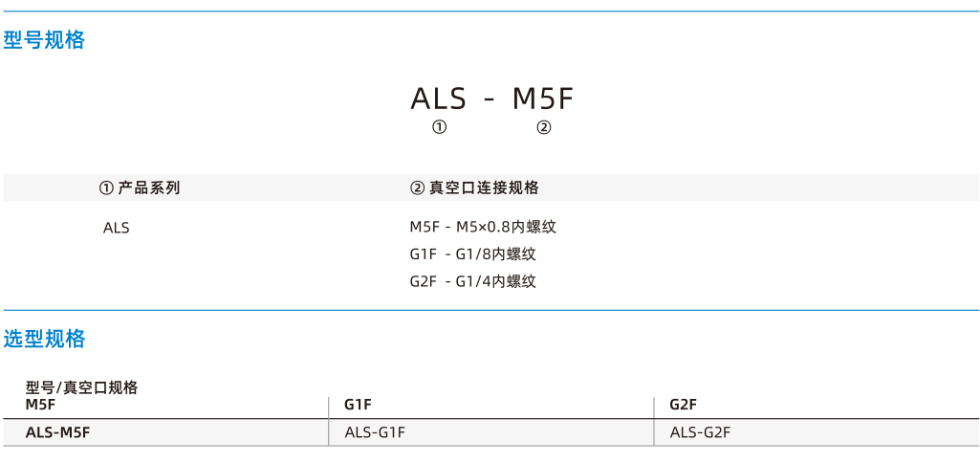
Task: Click the large M5F text in the model code
Action: pos(543,99)
